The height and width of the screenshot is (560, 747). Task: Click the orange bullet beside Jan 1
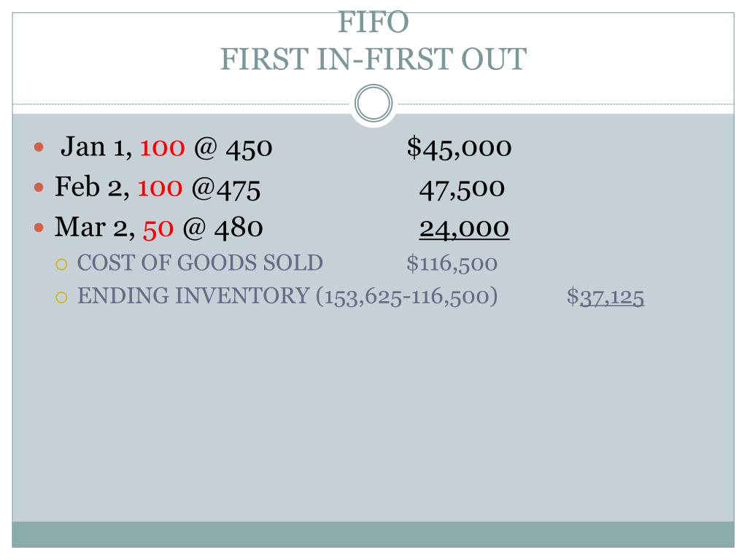point(39,147)
